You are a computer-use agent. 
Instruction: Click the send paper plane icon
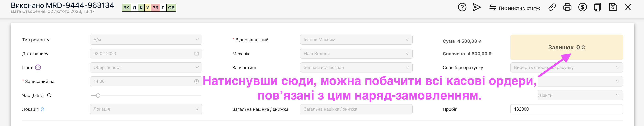(x=477, y=7)
